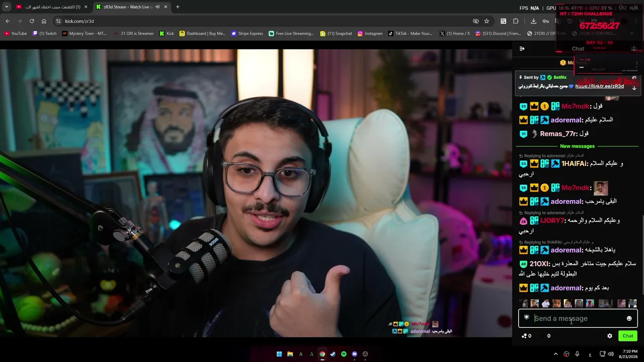Open the emoji picker in the chat box

[x=629, y=318]
